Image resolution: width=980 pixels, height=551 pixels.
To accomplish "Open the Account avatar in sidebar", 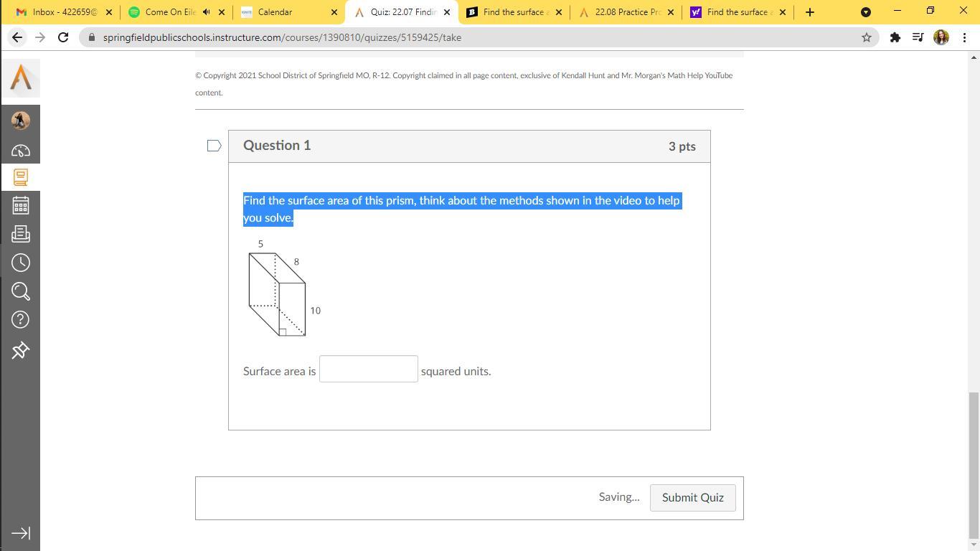I will tap(21, 120).
